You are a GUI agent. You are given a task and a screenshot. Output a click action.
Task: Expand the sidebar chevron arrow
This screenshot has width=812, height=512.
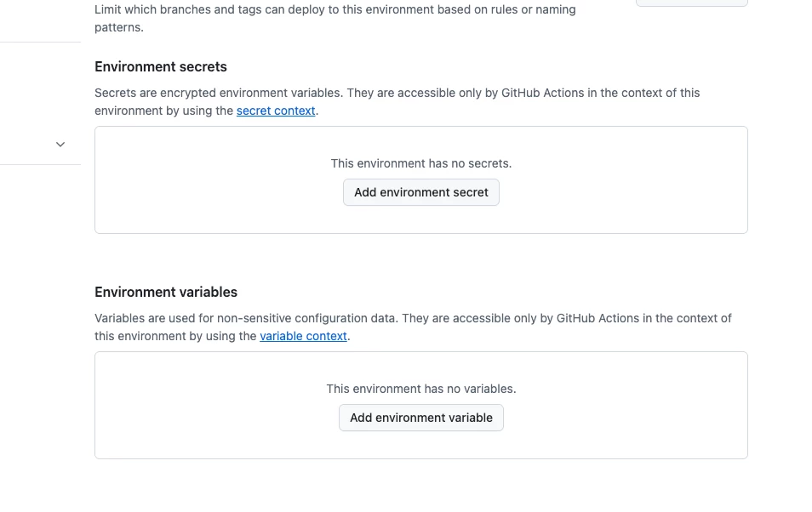coord(60,145)
